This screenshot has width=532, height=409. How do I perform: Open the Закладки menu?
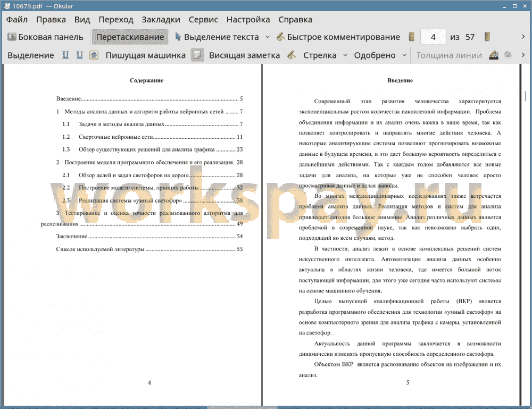click(x=161, y=20)
